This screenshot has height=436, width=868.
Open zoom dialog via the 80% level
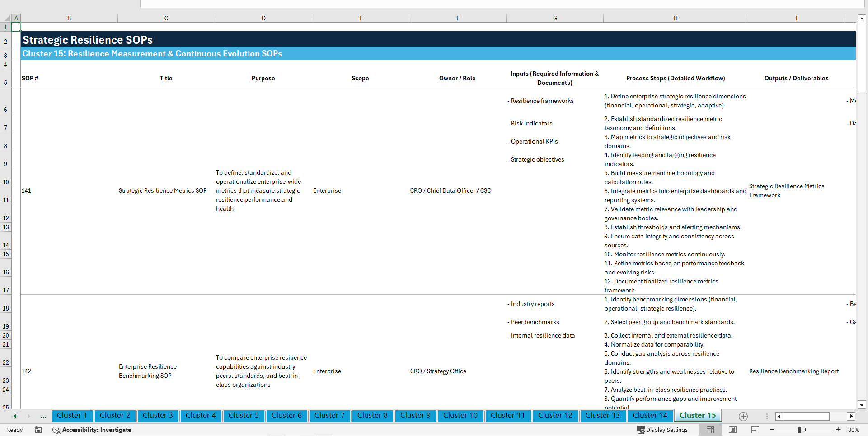point(853,430)
